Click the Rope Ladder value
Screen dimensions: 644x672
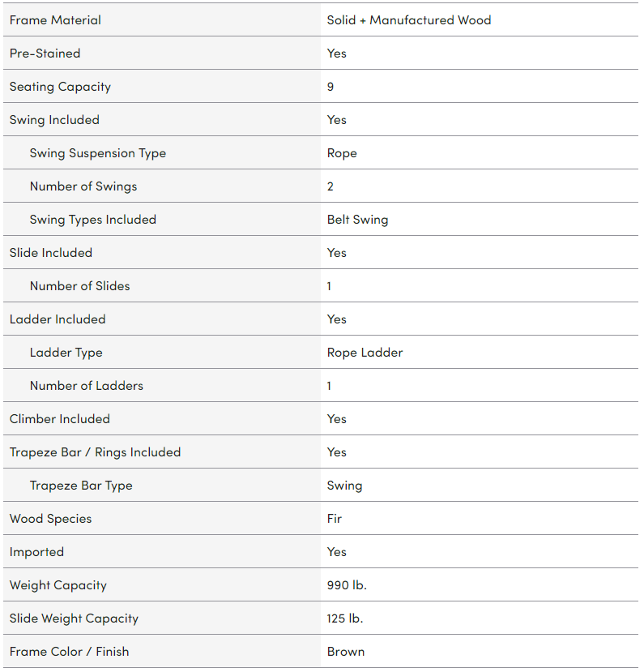(x=365, y=353)
